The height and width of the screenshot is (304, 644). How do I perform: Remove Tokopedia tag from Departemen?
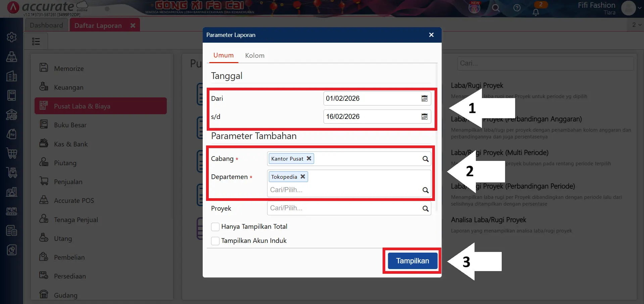[303, 177]
